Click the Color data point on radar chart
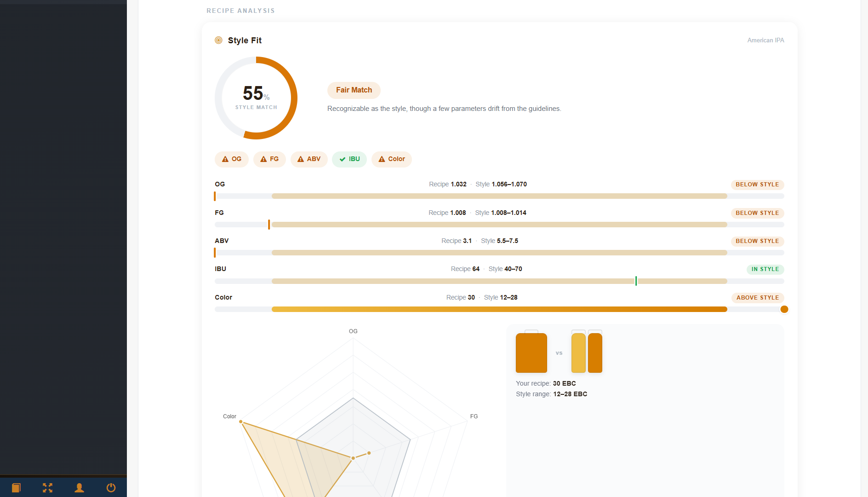Viewport: 868px width, 497px height. click(241, 422)
